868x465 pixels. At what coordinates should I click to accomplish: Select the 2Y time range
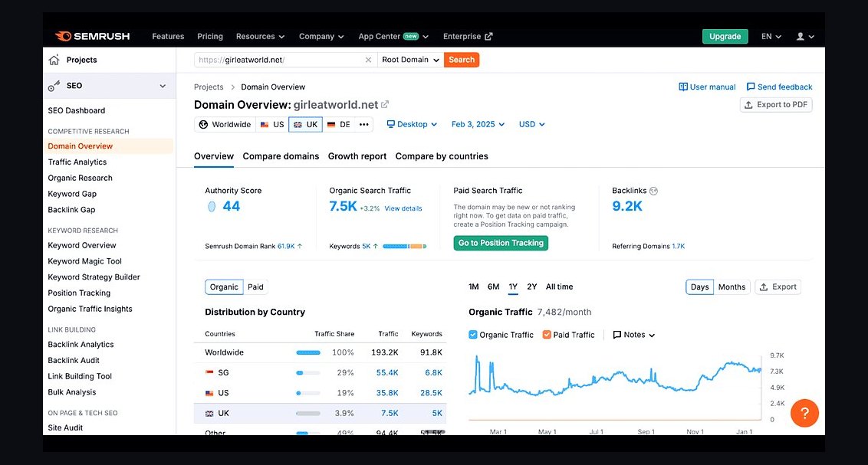(x=532, y=287)
